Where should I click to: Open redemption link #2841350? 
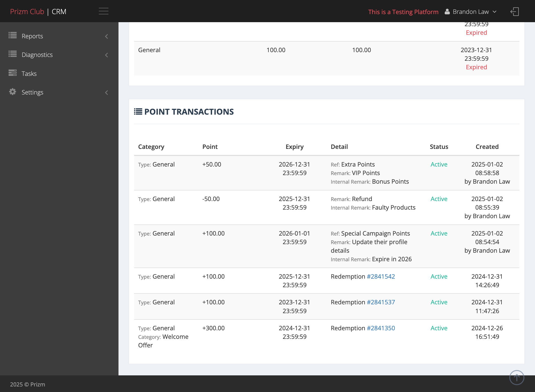tap(381, 328)
